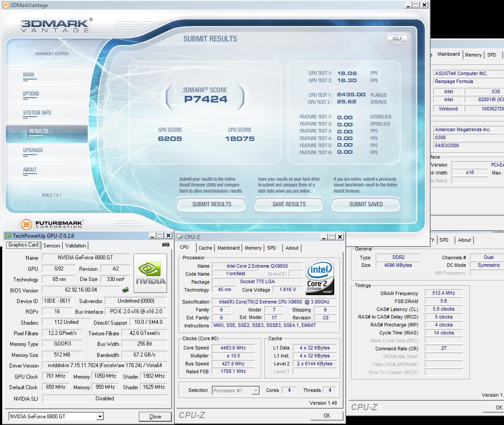
Task: Open the MAIN section in 3DMark Vantage
Action: [29, 75]
